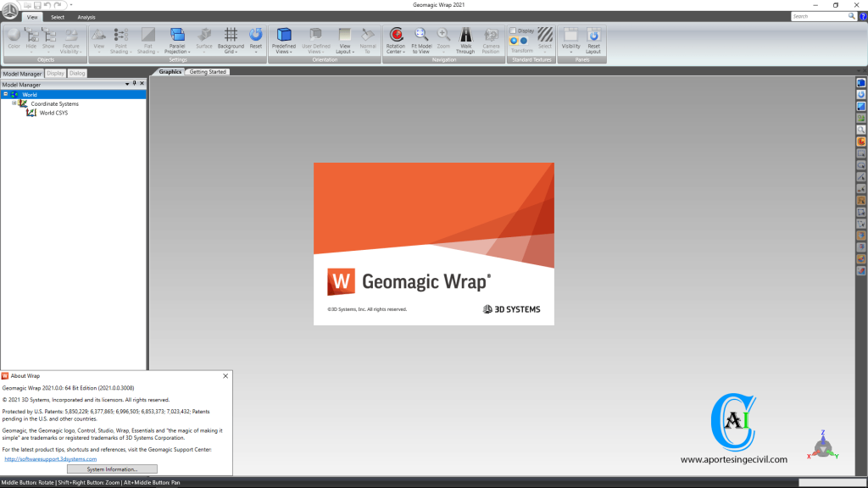The image size is (868, 488).
Task: Click the System Information button
Action: [x=113, y=469]
